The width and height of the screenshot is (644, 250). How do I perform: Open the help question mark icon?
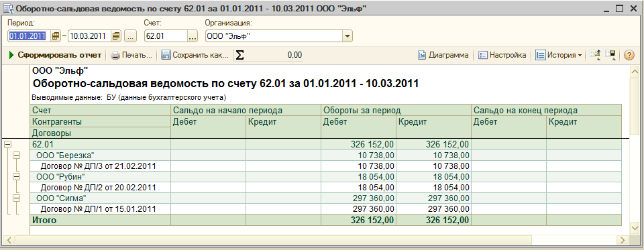[629, 55]
